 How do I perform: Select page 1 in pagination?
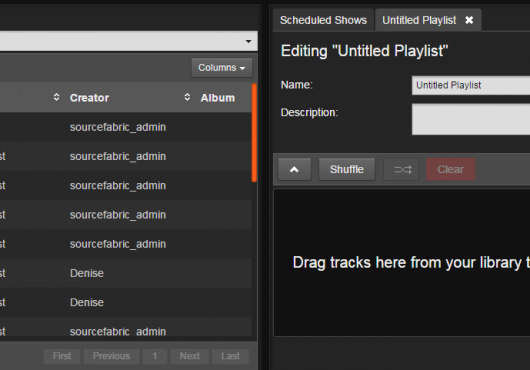point(155,356)
